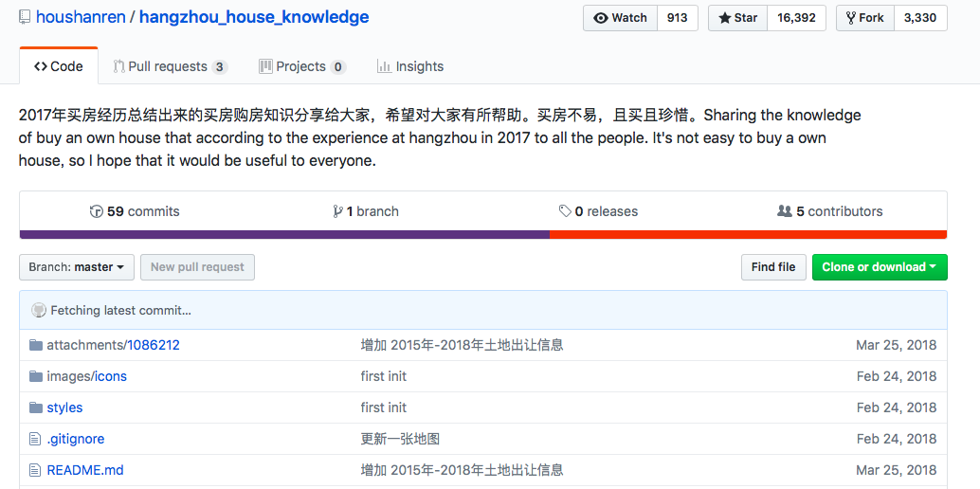The width and height of the screenshot is (980, 489).
Task: Switch to the Insights tab
Action: click(410, 66)
